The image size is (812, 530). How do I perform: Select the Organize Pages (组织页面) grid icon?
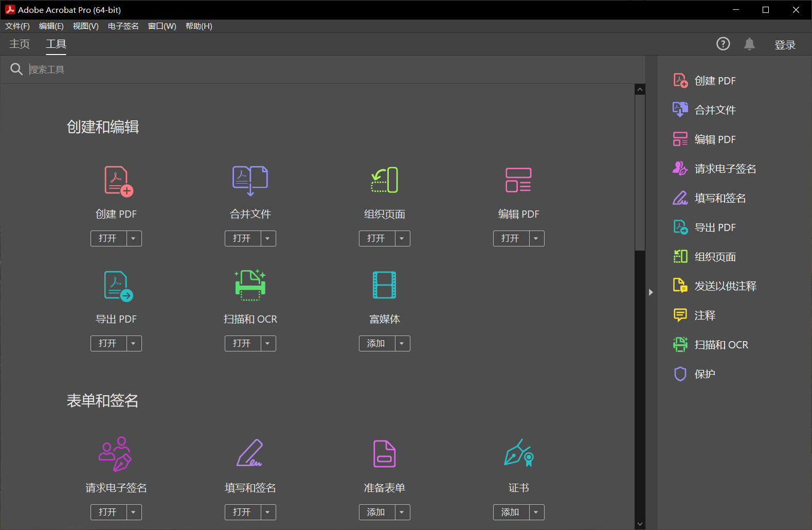(385, 180)
